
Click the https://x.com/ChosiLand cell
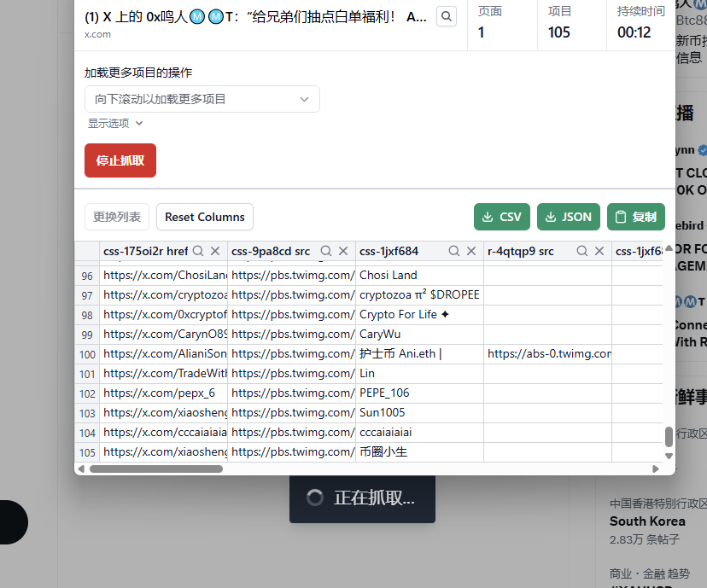coord(164,276)
